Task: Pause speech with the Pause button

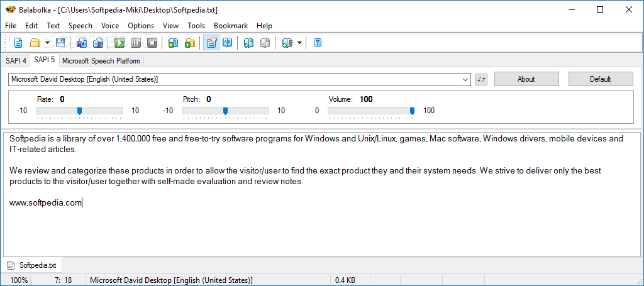Action: pos(136,43)
